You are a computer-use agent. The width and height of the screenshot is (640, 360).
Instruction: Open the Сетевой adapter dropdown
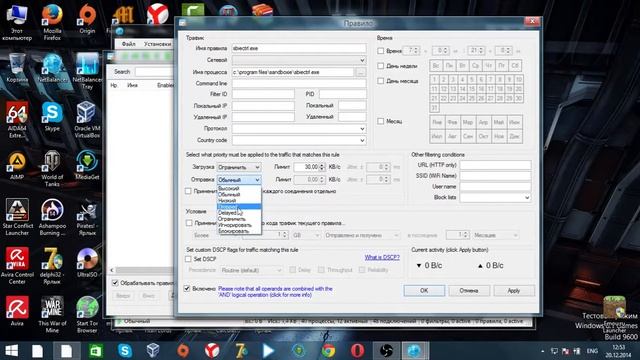(299, 60)
